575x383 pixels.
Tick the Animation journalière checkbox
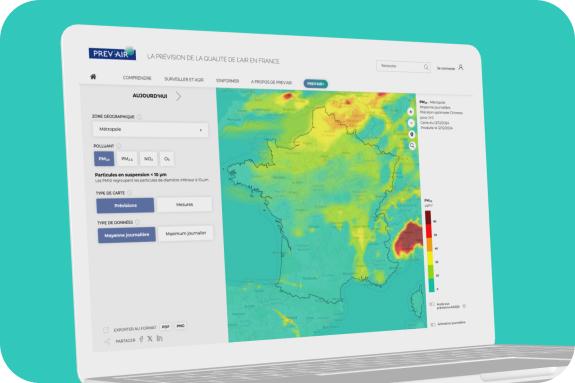coord(433,324)
